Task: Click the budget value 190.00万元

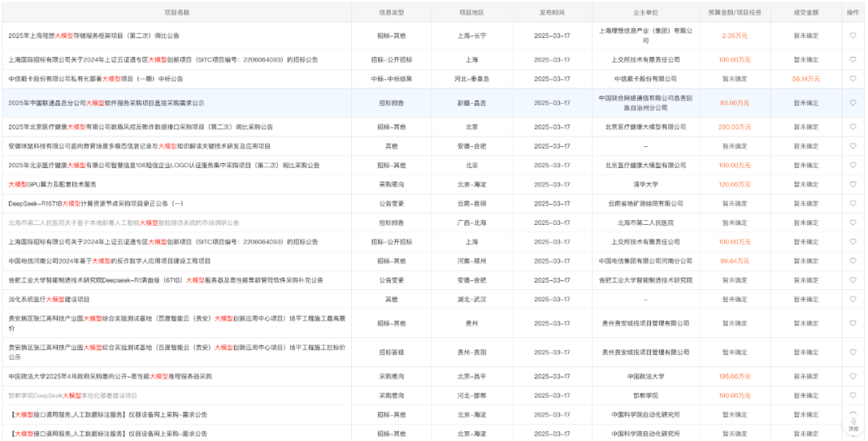Action: [735, 396]
